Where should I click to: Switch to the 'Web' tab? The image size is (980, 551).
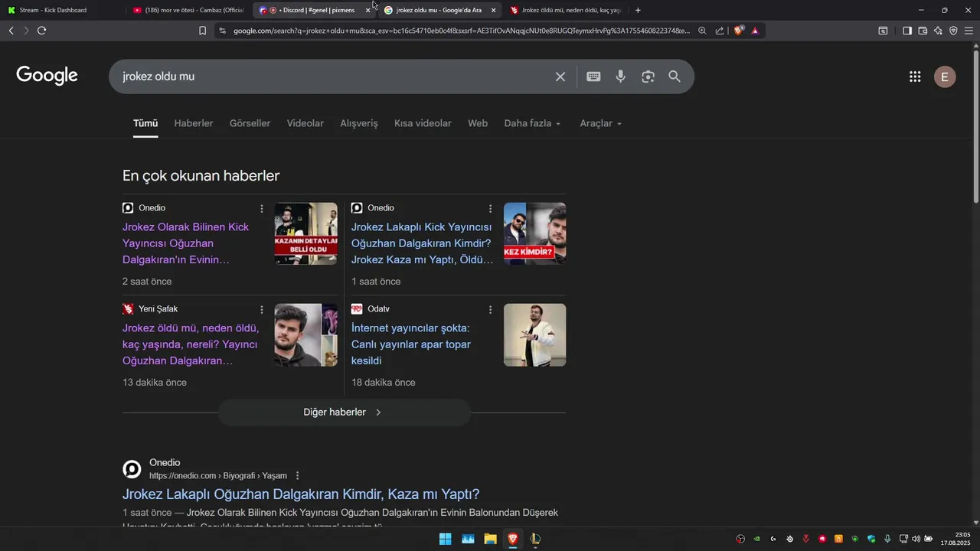coord(478,123)
